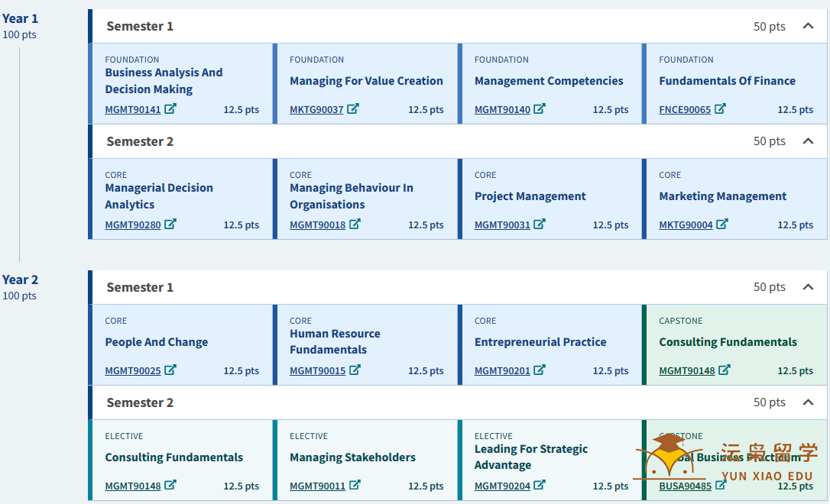Collapse Year 1 Semester 2 chevron
Screen dimensions: 830x504
(x=808, y=141)
